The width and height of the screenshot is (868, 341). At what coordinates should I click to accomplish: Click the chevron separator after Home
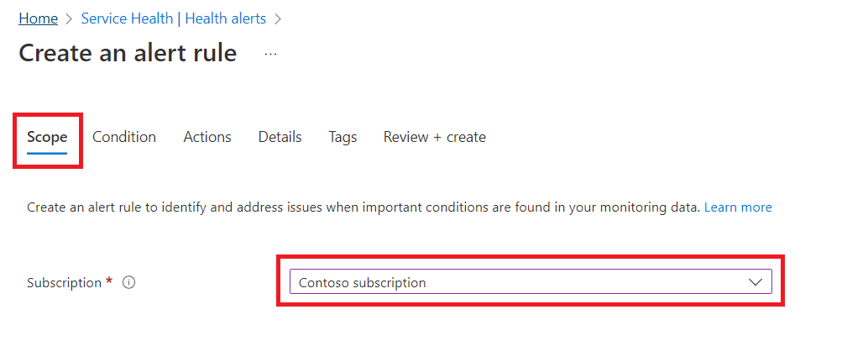[x=69, y=18]
